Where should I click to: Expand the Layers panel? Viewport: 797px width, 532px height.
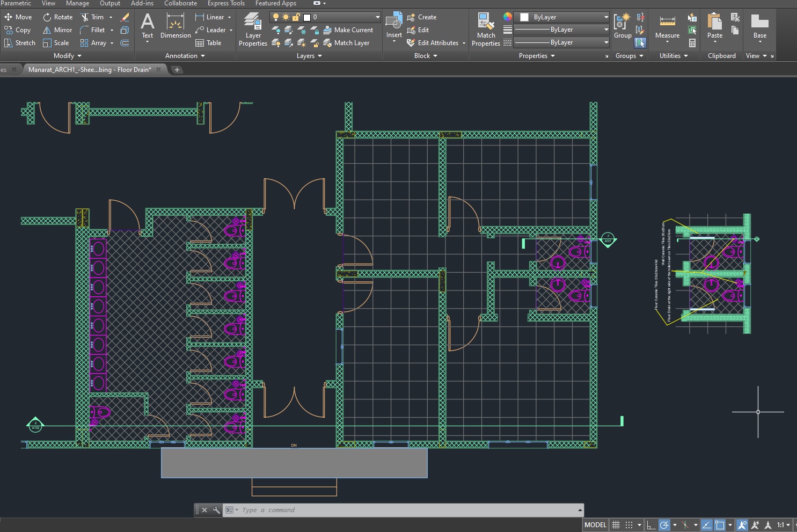point(309,56)
